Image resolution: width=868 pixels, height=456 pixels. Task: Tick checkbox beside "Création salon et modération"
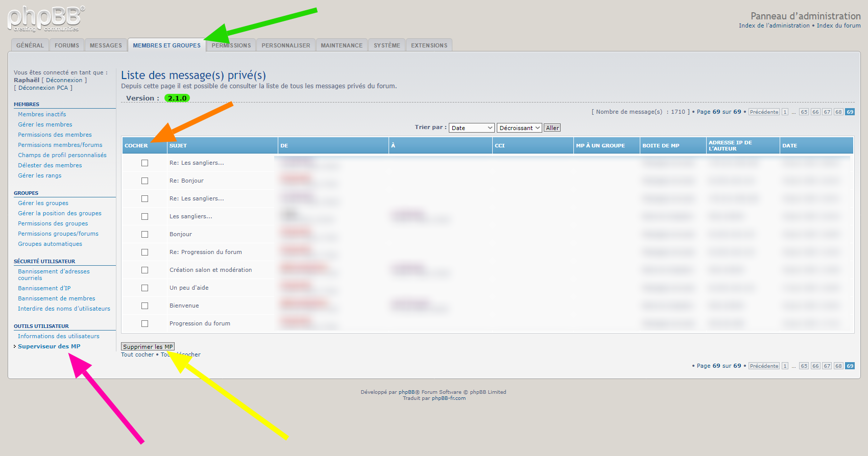[x=144, y=270]
